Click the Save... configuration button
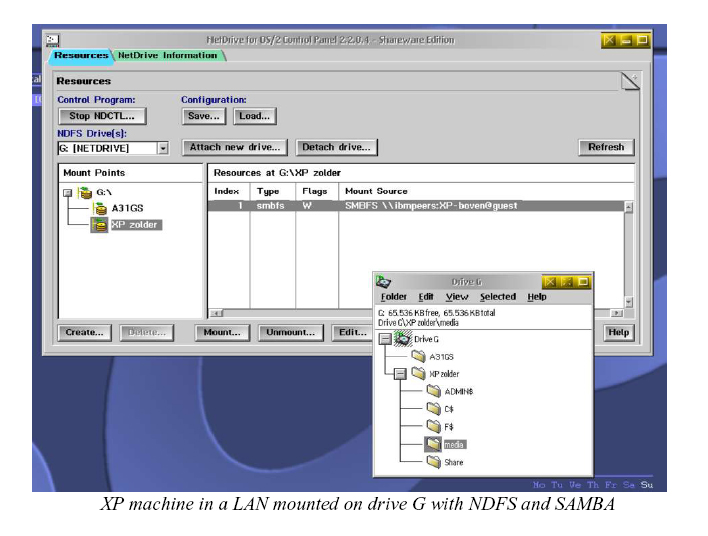This screenshot has width=708, height=536. 204,116
